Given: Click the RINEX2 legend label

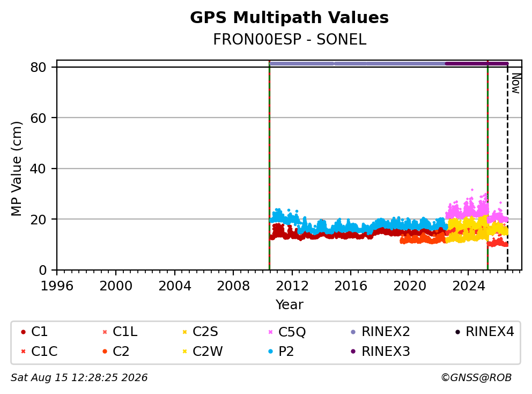Looking at the screenshot, I should pos(386,332).
